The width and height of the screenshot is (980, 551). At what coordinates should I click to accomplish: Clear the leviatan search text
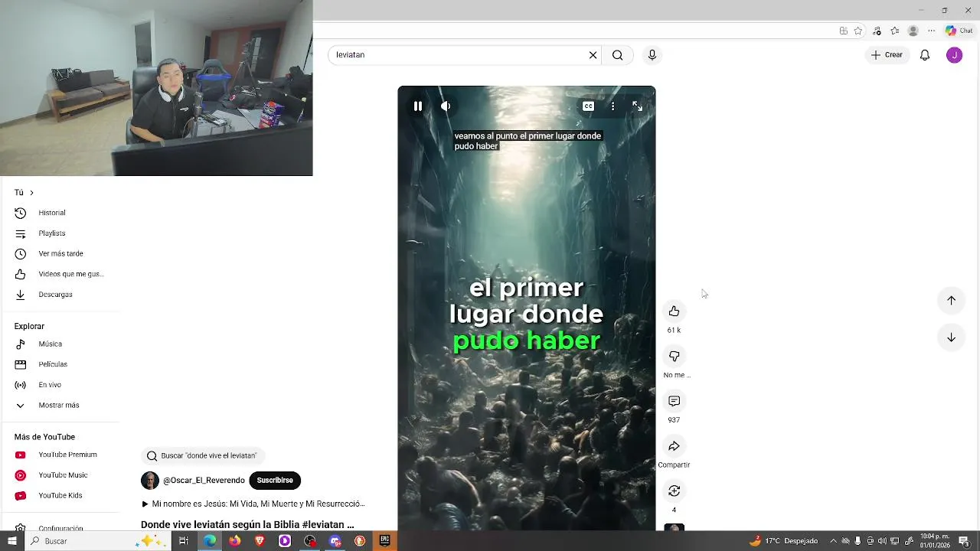pos(593,55)
